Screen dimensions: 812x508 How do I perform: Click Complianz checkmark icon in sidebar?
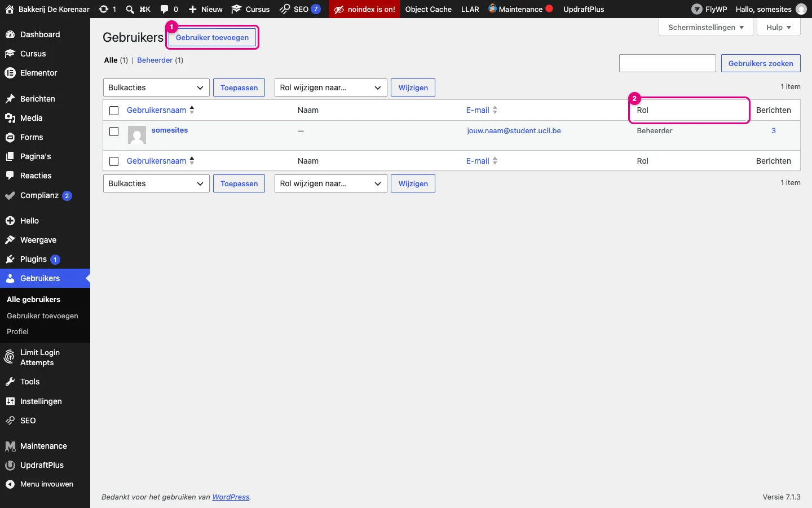click(10, 196)
